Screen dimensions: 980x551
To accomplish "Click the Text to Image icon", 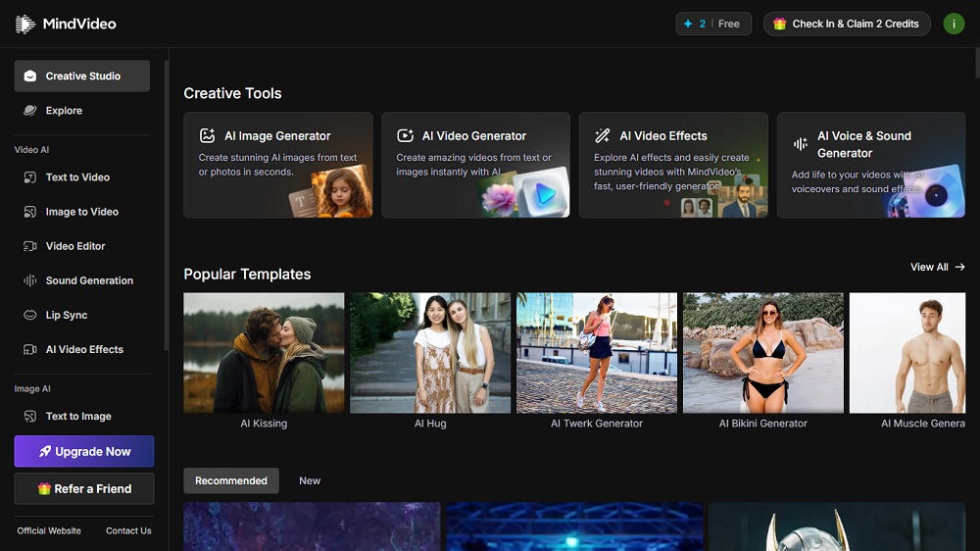I will coord(30,416).
